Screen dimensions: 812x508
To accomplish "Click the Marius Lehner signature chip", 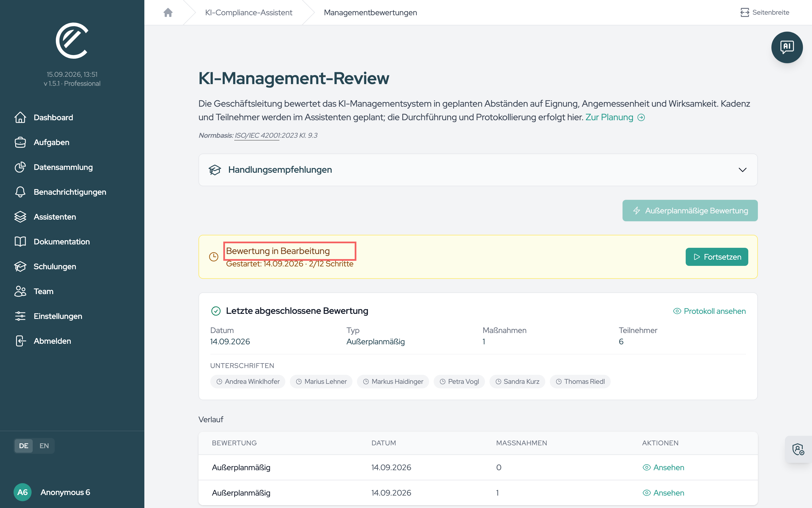I will coord(321,381).
